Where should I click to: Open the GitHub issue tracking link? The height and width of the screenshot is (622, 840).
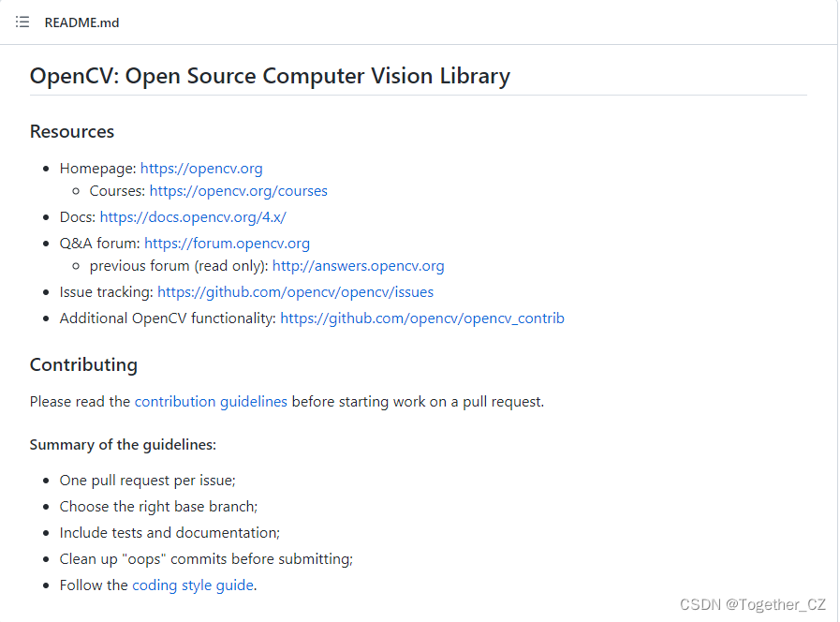(296, 291)
